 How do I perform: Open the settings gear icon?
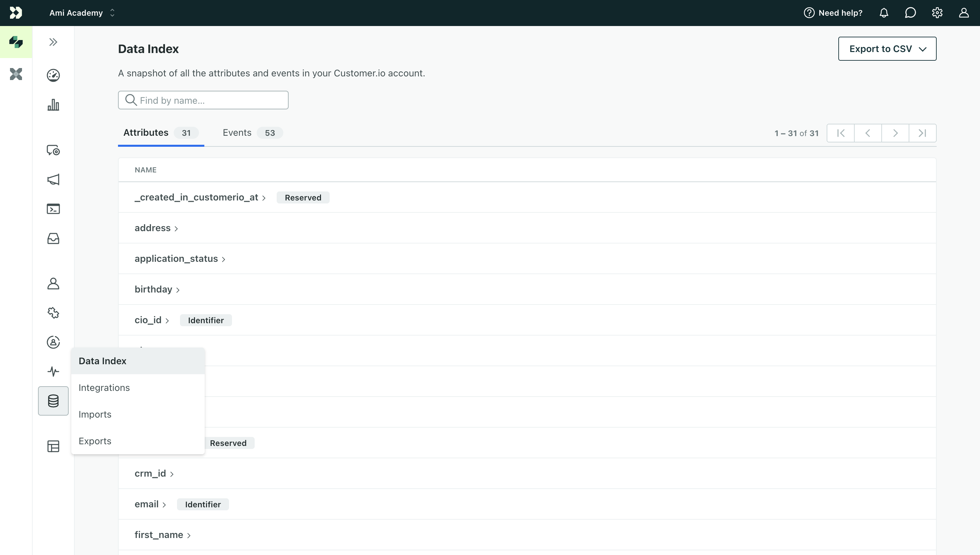937,13
